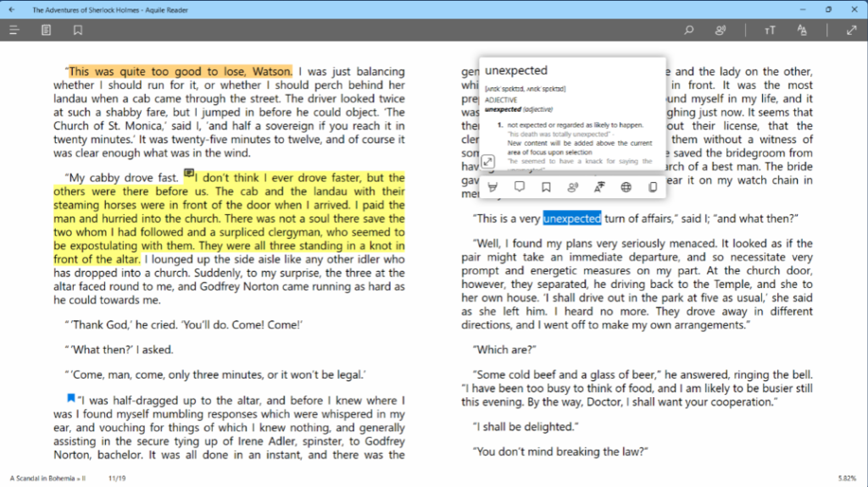Highlight the selected word with the highlighter
The height and width of the screenshot is (487, 868).
coord(492,187)
